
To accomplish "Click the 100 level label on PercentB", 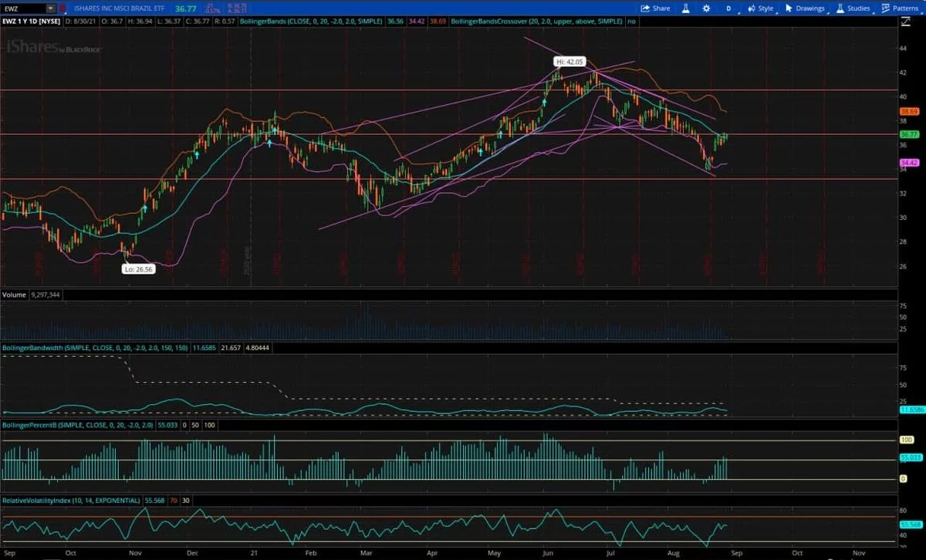I will pyautogui.click(x=907, y=440).
